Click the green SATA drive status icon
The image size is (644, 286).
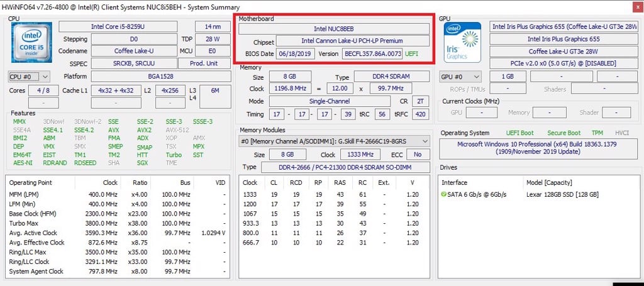click(x=443, y=194)
